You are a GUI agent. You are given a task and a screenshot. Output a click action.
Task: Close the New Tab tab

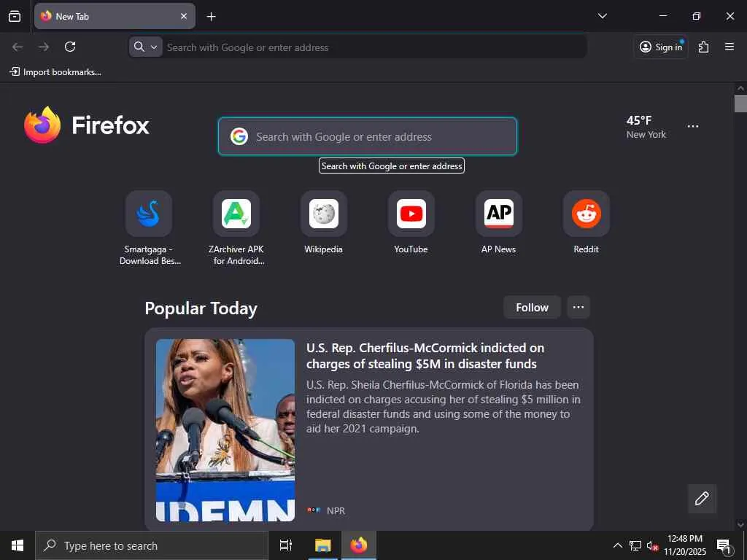pyautogui.click(x=184, y=16)
